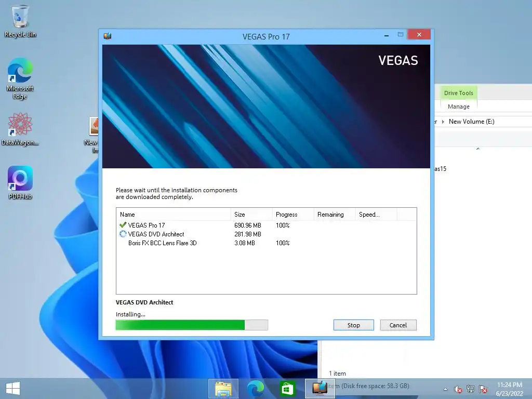Select the VEGAS installer taskbar icon
Image resolution: width=532 pixels, height=399 pixels.
[x=320, y=389]
